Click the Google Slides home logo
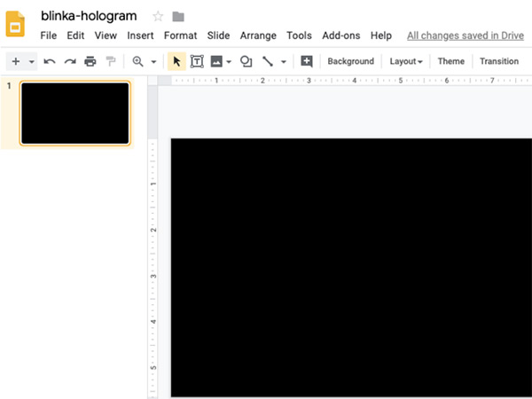This screenshot has height=399, width=532. (x=16, y=24)
